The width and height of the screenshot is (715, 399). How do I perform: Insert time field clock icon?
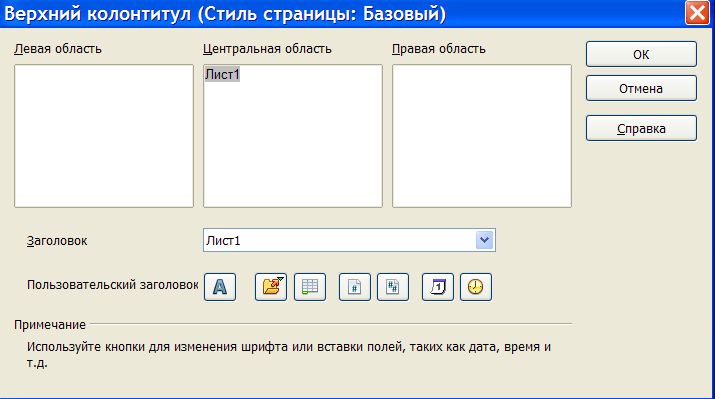click(x=476, y=287)
